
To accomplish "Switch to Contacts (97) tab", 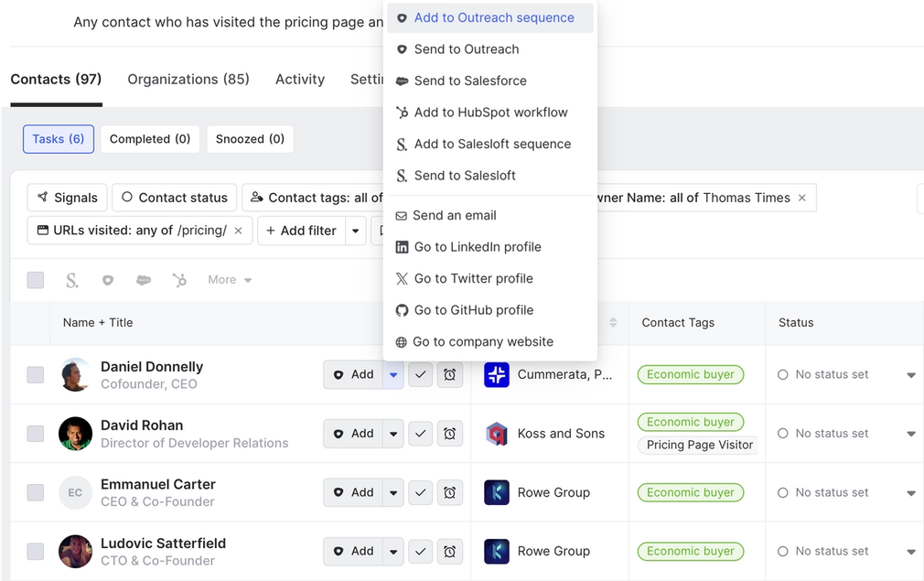I will pos(56,80).
